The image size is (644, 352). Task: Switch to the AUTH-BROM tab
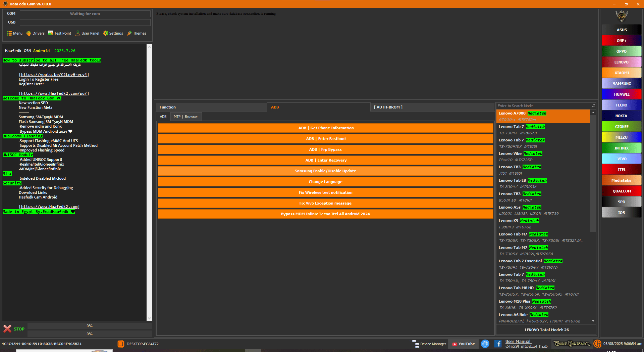coord(432,107)
